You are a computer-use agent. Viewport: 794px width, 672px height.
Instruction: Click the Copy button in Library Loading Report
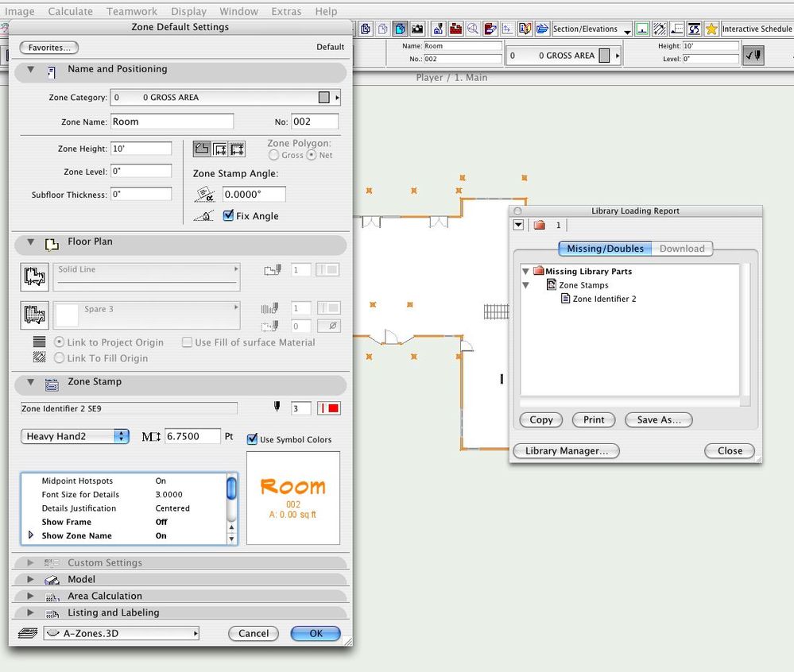[x=540, y=419]
